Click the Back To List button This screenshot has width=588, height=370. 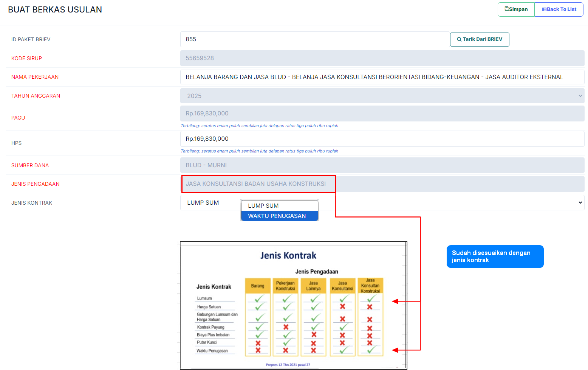point(559,9)
